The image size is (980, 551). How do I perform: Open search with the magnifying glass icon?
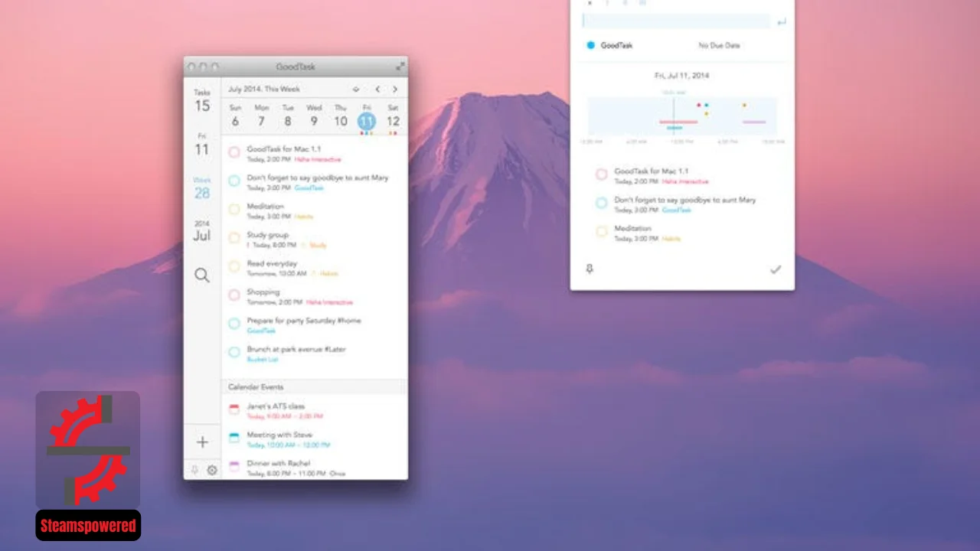click(x=201, y=275)
